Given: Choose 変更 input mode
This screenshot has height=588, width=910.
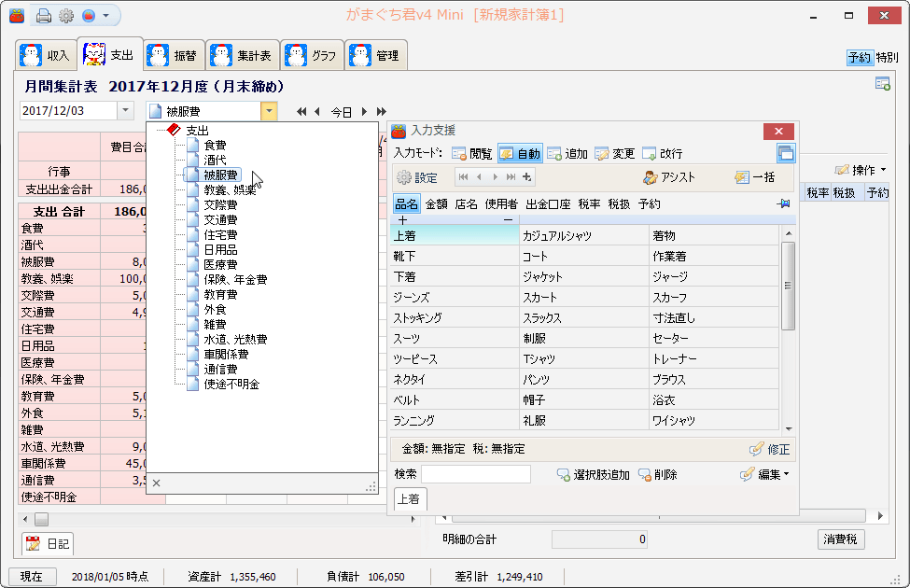Looking at the screenshot, I should tap(615, 154).
